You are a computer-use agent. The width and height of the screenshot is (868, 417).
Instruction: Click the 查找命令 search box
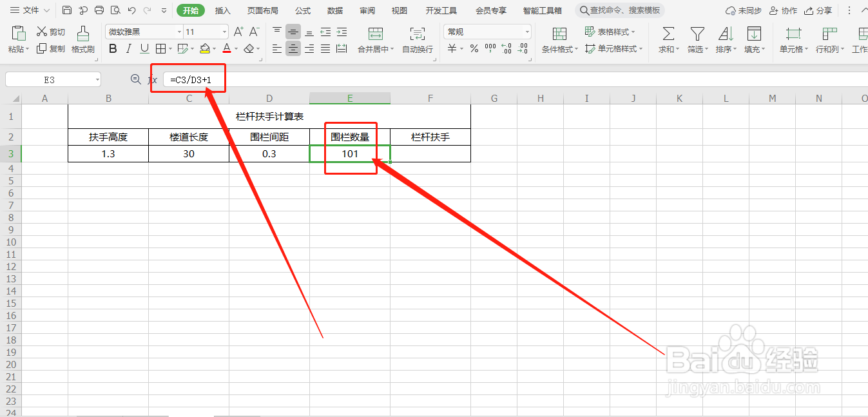(x=620, y=10)
